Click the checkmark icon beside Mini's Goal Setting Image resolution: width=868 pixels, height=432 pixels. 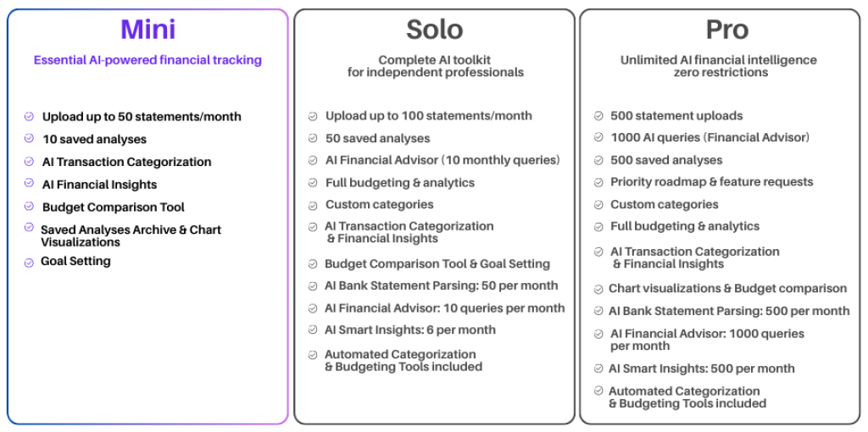pyautogui.click(x=29, y=263)
